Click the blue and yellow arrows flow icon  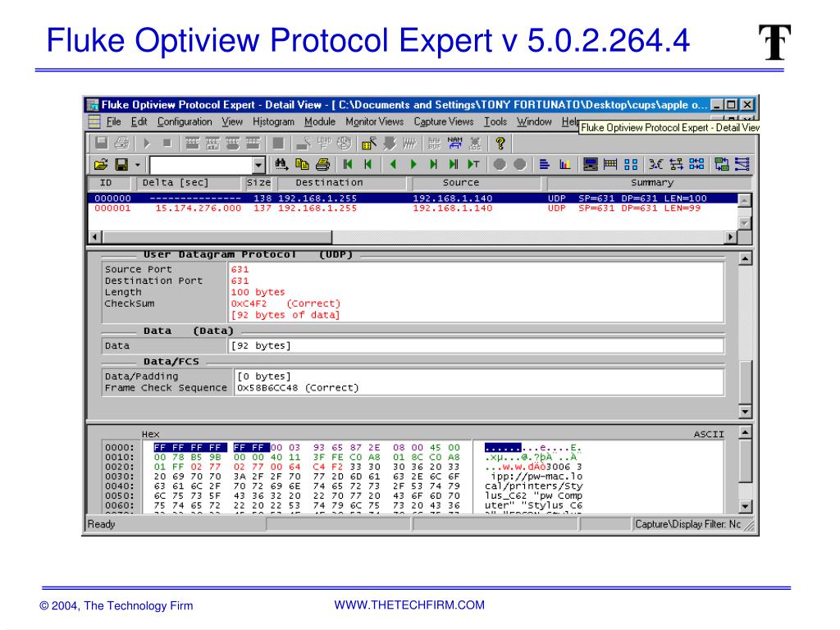coord(676,164)
